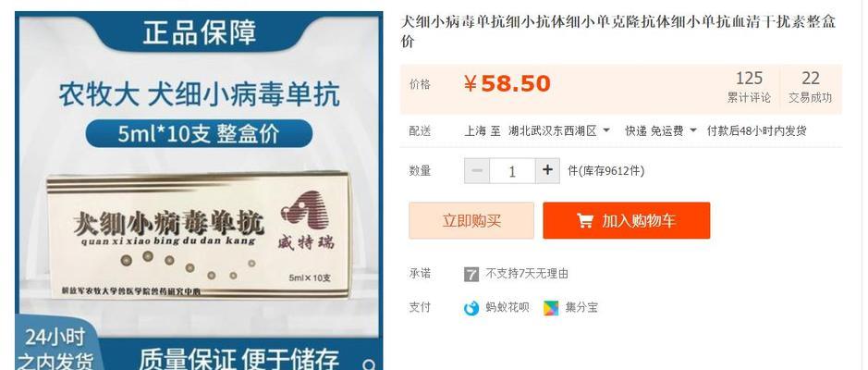Viewport: 868px width, 370px height.
Task: Increase quantity with the plus button
Action: click(x=547, y=170)
